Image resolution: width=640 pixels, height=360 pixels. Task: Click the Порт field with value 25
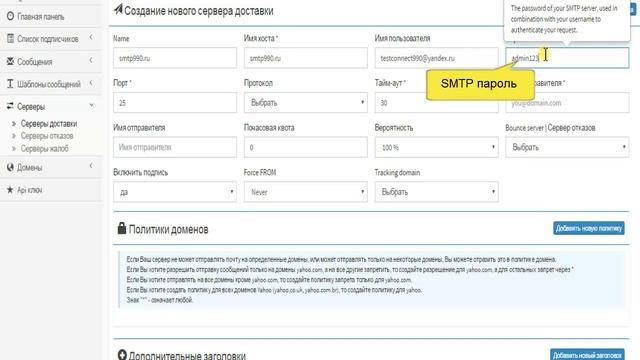click(175, 102)
